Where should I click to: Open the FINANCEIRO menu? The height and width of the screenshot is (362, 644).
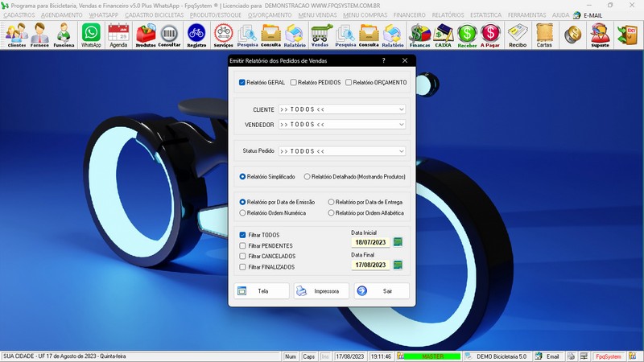pyautogui.click(x=409, y=15)
